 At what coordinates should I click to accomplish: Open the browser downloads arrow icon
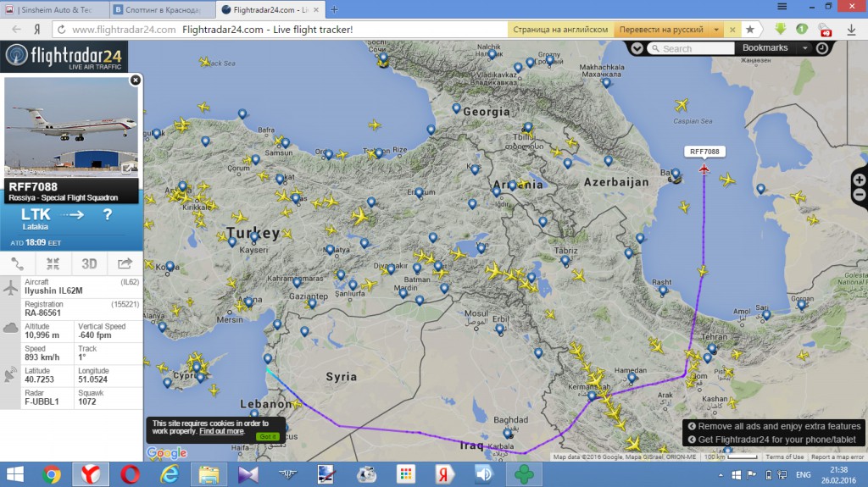tap(851, 30)
